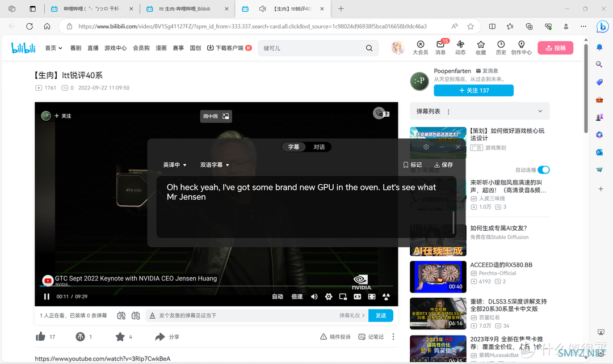Image resolution: width=613 pixels, height=364 pixels.
Task: Share the video with arrow icon
Action: click(160, 337)
